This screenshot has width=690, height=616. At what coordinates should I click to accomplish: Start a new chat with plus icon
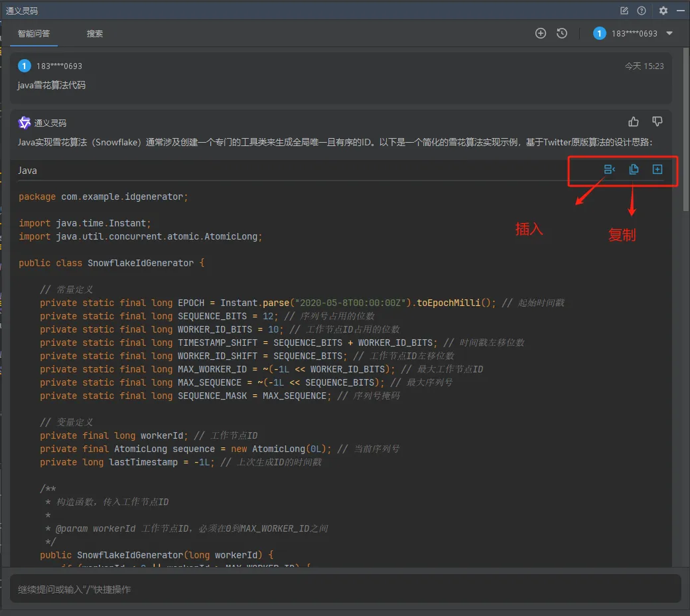coord(540,33)
